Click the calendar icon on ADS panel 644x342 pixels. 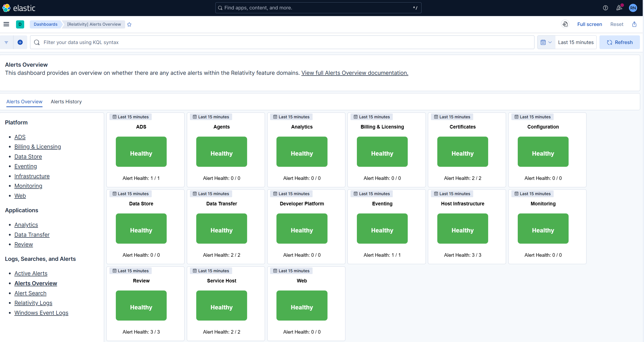pos(115,117)
